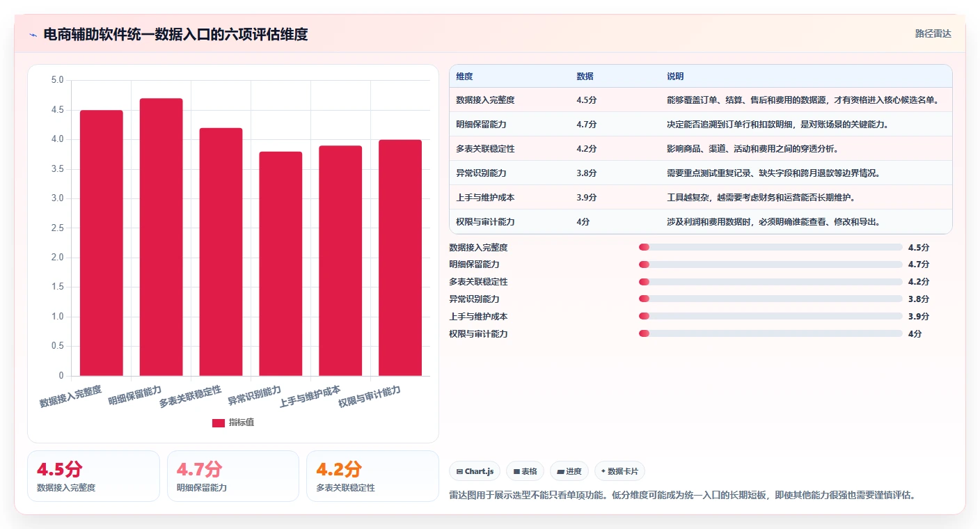Click the description beginning 影响商品、渠道

click(752, 149)
